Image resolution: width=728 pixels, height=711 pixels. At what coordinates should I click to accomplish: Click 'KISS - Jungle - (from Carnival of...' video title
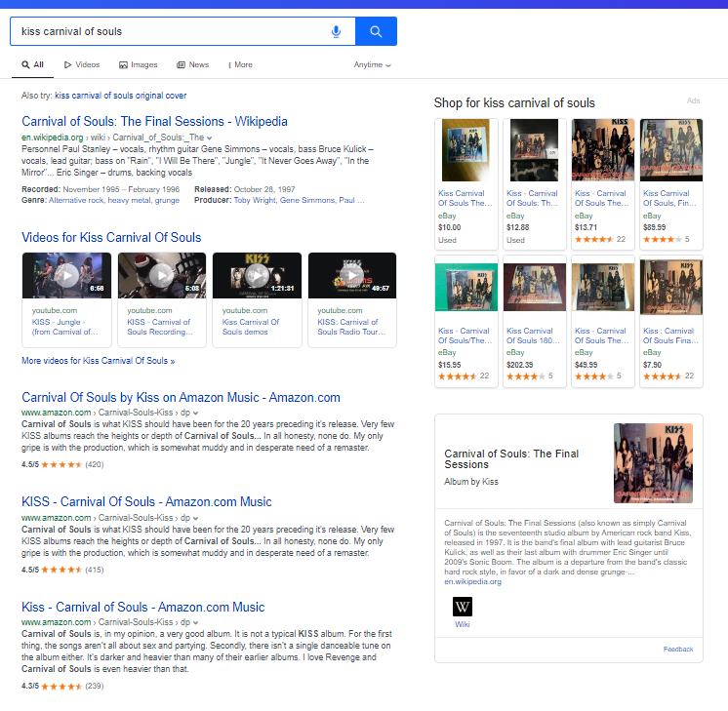65,327
